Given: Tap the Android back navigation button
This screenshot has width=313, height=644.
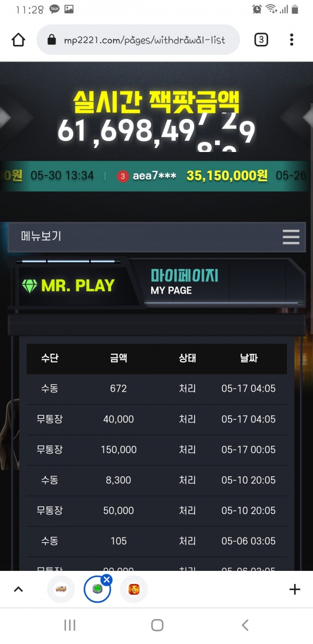Looking at the screenshot, I should [245, 625].
